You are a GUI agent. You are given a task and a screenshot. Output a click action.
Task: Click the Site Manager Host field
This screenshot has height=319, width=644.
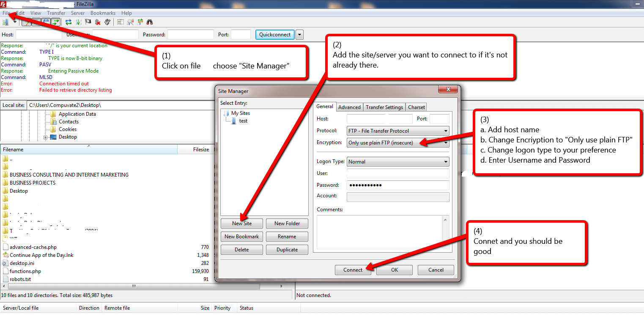coord(380,119)
